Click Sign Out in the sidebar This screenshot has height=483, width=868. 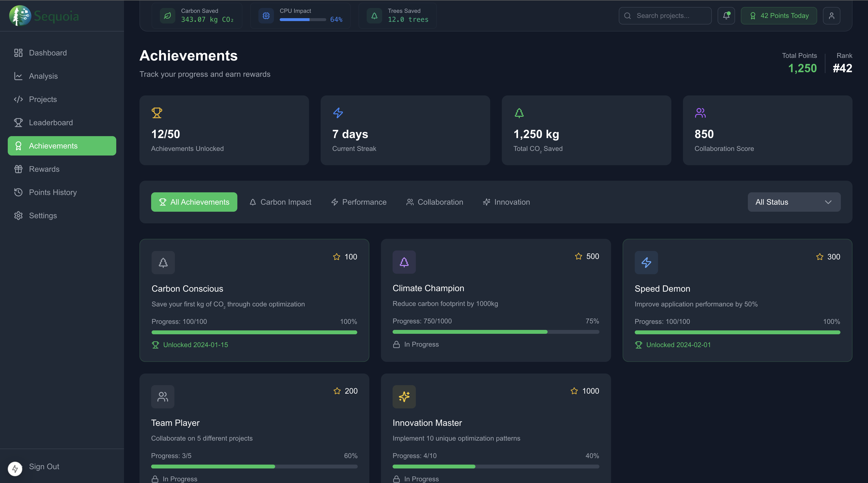44,467
